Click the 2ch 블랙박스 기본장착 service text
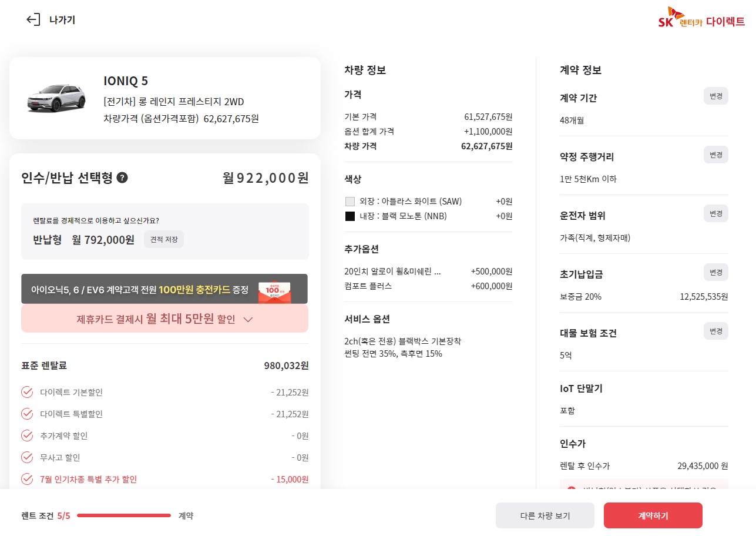This screenshot has width=756, height=536. coord(402,341)
